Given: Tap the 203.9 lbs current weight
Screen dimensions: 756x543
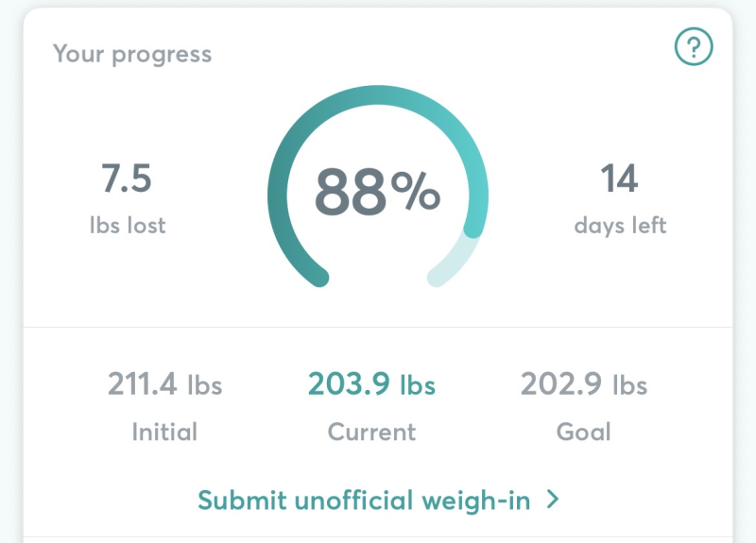Looking at the screenshot, I should tap(371, 385).
